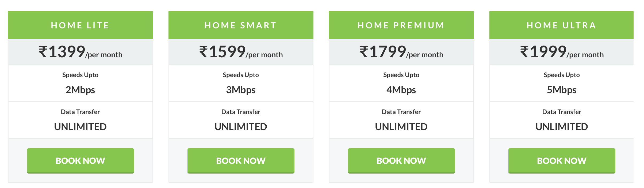Viewport: 644px width, 188px height.
Task: Select the 4Mbps speed value
Action: coord(401,90)
